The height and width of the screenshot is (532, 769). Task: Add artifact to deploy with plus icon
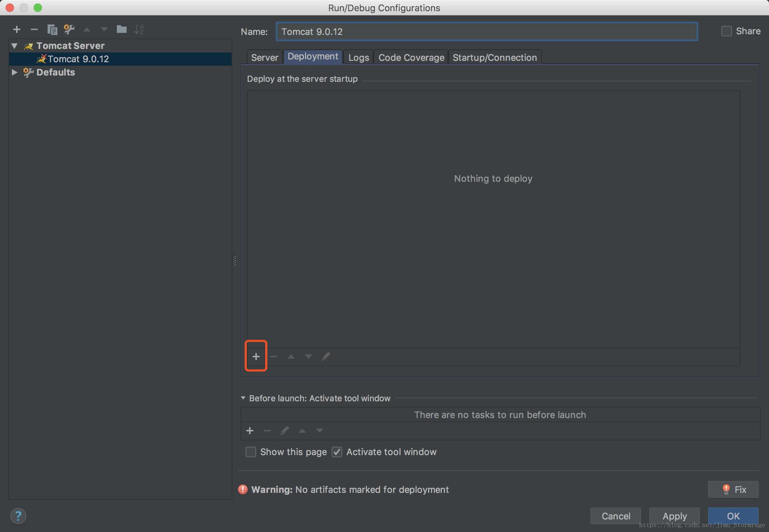[x=256, y=356]
